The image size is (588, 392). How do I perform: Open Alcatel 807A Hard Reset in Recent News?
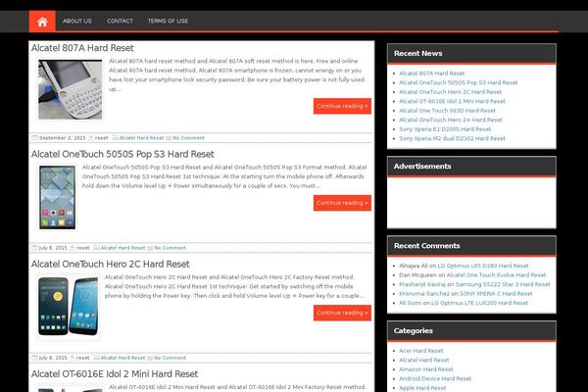[431, 73]
